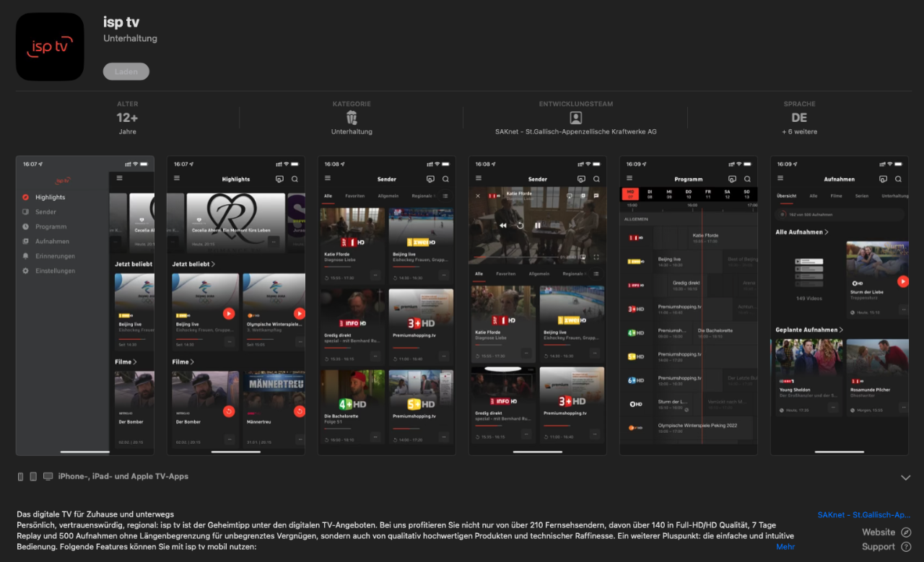Select the Übersicht tab in Aufnahmen screenshot
The height and width of the screenshot is (562, 924).
click(x=786, y=196)
